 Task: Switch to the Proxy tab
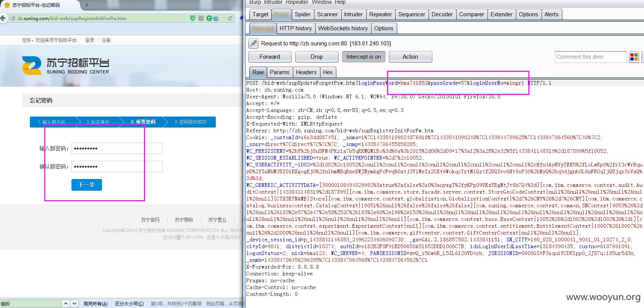281,14
